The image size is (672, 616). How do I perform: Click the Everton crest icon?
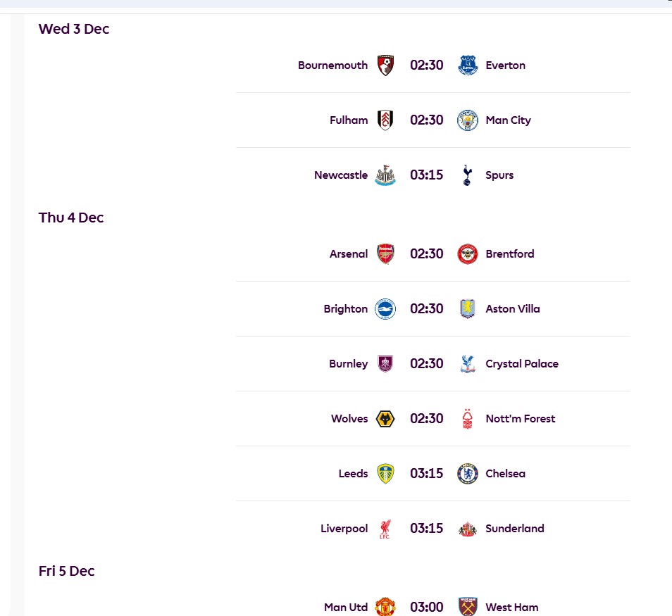tap(467, 65)
